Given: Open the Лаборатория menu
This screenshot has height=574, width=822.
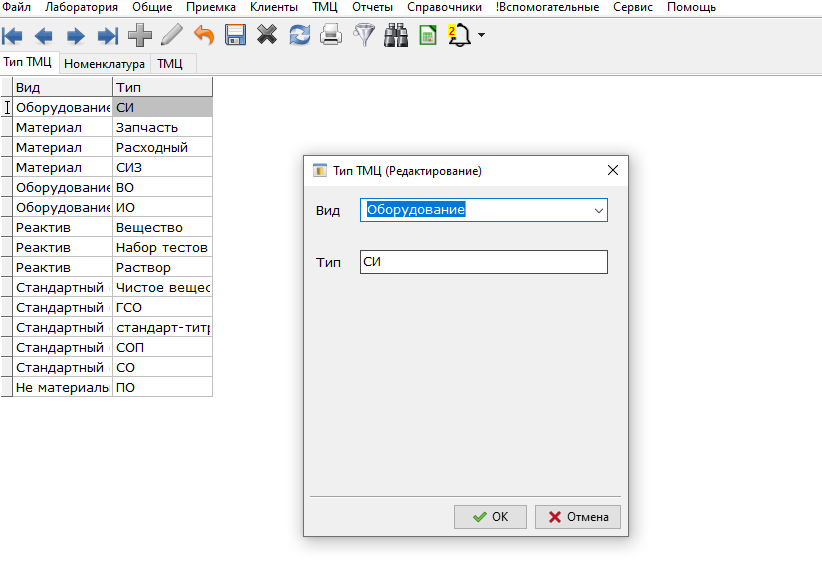Looking at the screenshot, I should pos(81,7).
